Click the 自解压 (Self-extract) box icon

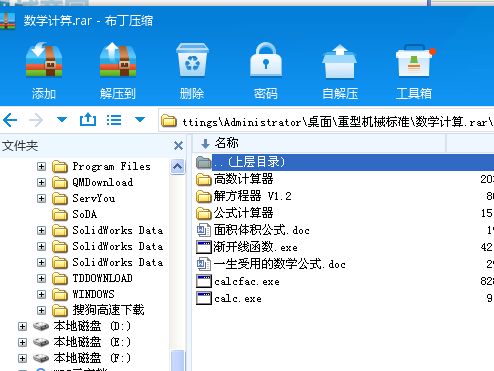340,61
